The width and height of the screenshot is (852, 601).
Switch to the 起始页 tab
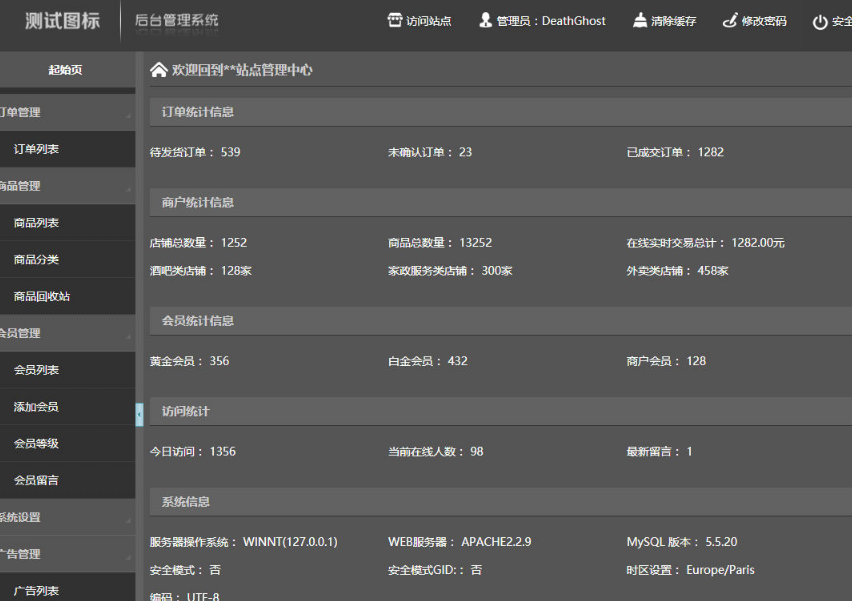point(67,69)
